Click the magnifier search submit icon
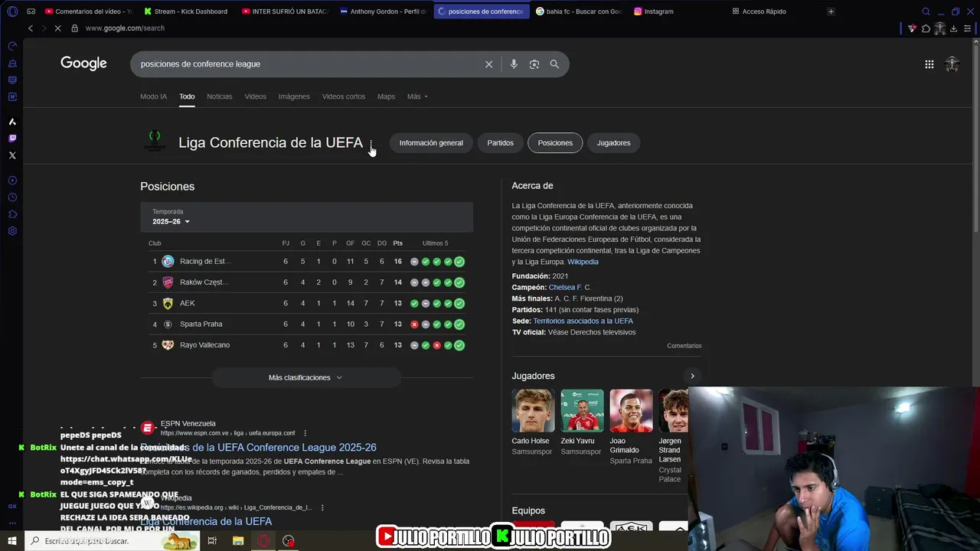The image size is (980, 551). click(554, 64)
